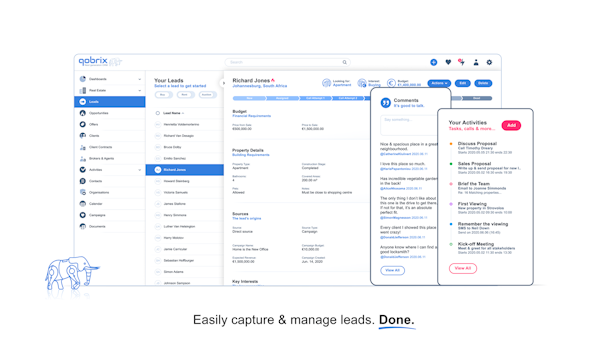Open the Client Contracts icon
Viewport: 600px width, 360px height.
coord(83,147)
